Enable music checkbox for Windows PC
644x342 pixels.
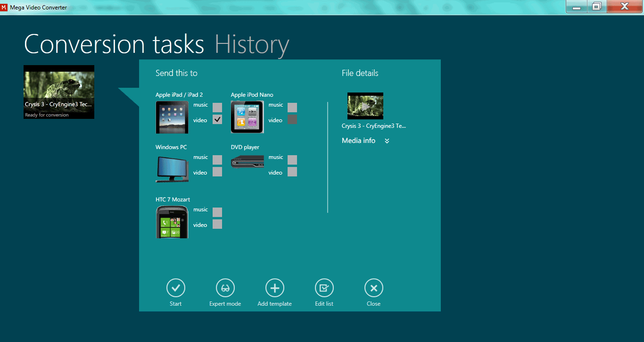217,160
